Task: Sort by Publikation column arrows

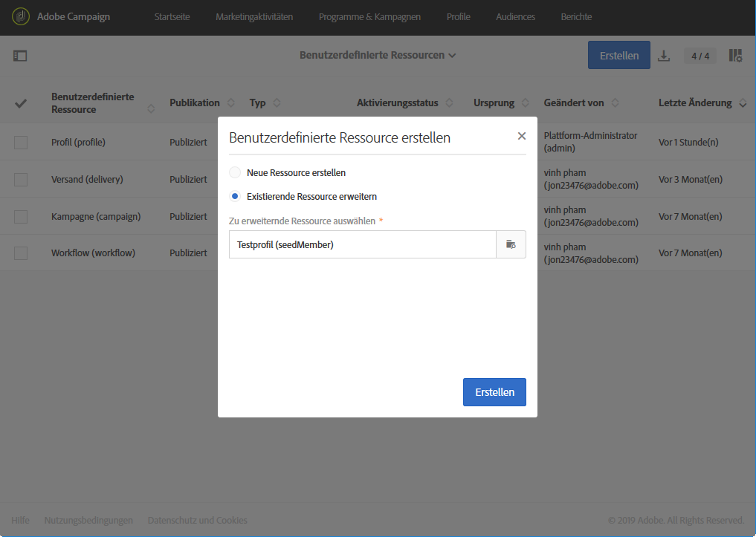Action: [x=231, y=102]
